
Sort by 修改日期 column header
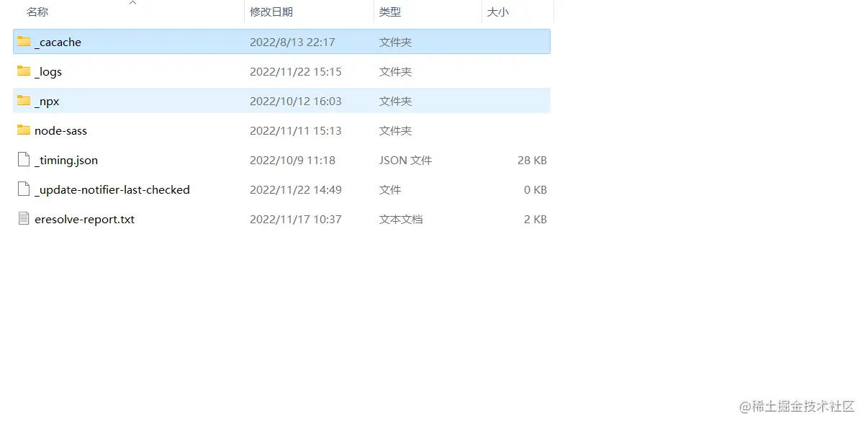point(271,12)
